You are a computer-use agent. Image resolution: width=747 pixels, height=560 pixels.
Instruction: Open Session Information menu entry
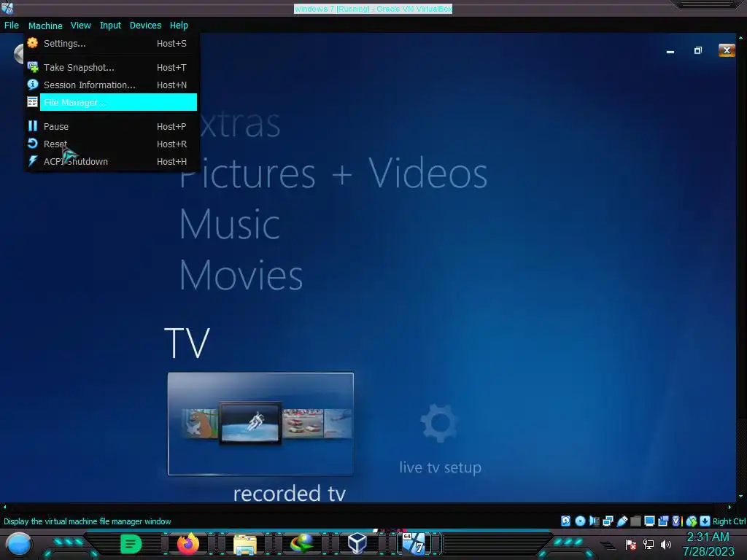(111, 85)
